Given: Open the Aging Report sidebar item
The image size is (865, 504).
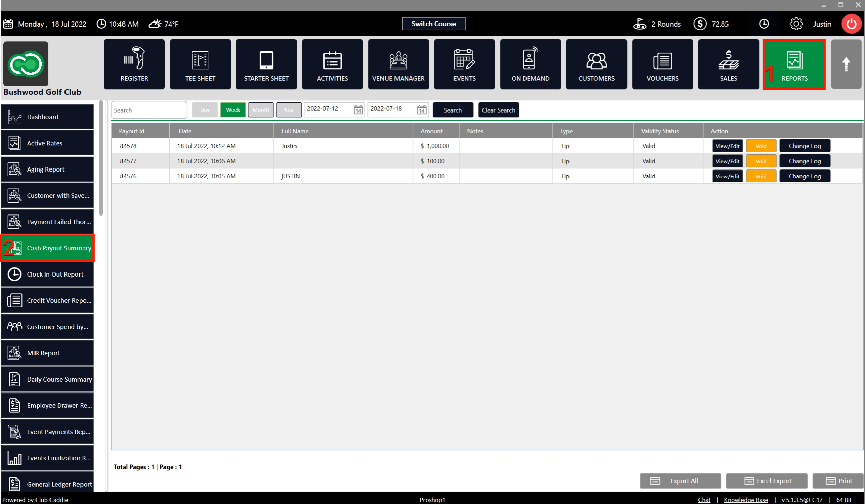Looking at the screenshot, I should (x=48, y=169).
